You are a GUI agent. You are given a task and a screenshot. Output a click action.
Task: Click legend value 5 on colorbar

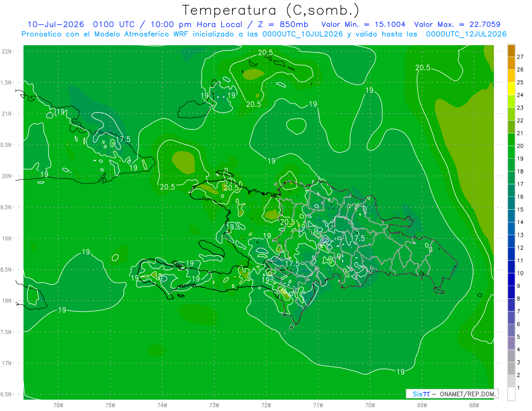(x=519, y=337)
